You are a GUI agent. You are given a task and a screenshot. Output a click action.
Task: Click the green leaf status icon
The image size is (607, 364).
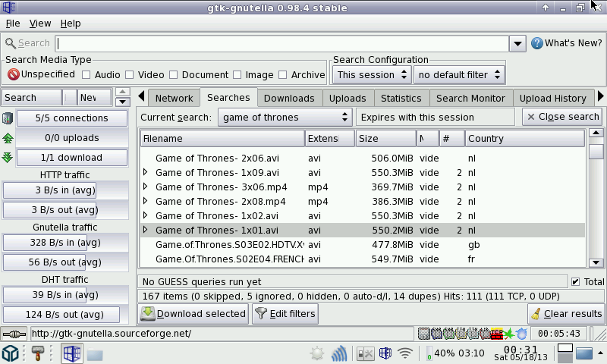508,334
